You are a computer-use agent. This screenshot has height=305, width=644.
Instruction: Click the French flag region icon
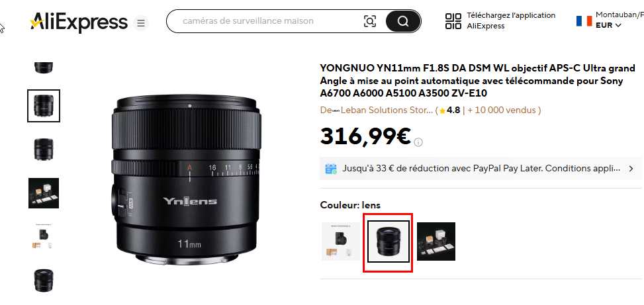click(584, 21)
